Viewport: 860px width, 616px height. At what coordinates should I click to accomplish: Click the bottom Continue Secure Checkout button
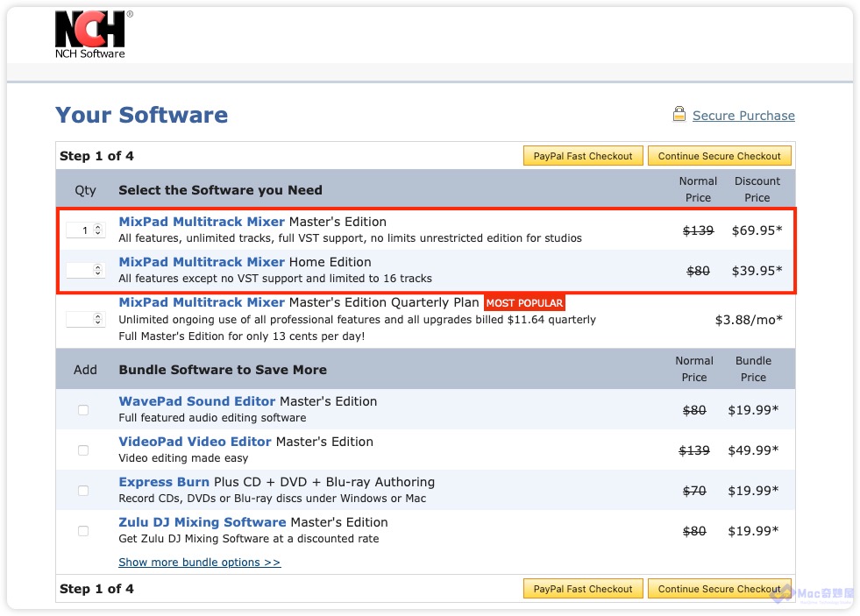coord(719,589)
